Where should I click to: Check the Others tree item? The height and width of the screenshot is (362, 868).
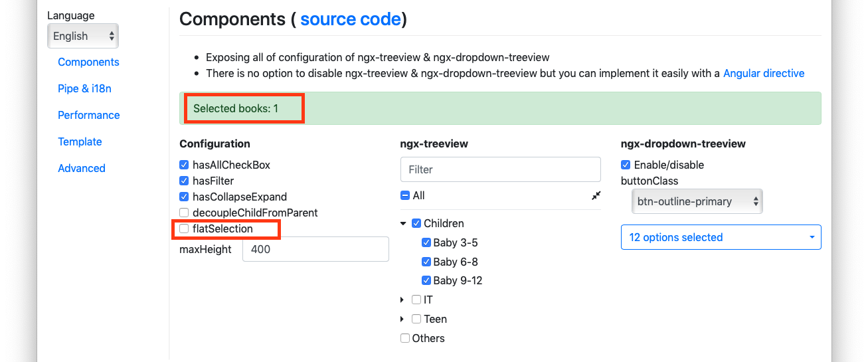click(405, 338)
